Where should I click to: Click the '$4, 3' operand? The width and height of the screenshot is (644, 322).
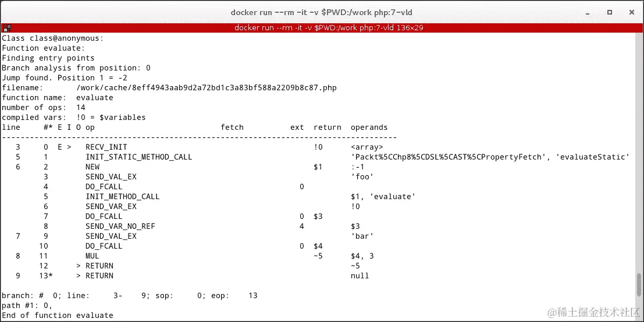362,256
